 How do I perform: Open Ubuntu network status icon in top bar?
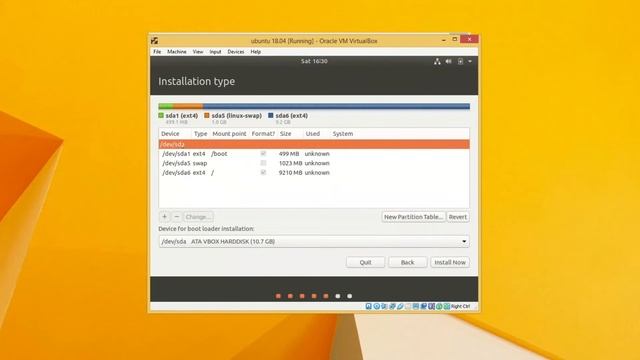coord(437,61)
